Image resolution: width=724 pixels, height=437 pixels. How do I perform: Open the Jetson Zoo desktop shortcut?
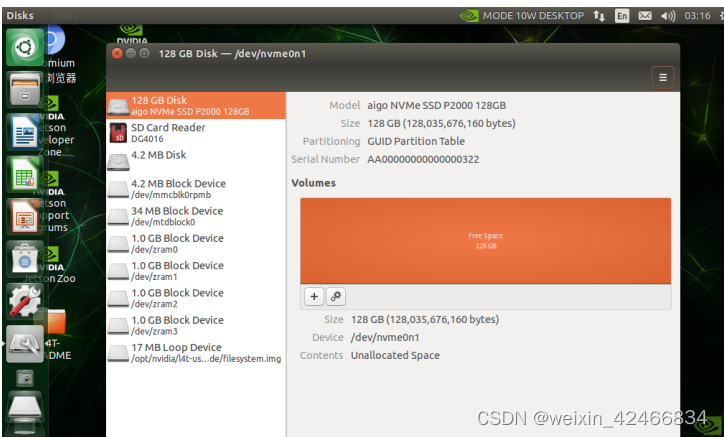click(49, 265)
